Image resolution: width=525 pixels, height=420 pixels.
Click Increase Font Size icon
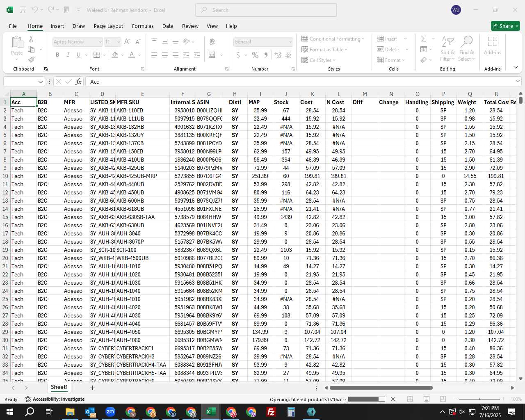click(127, 41)
